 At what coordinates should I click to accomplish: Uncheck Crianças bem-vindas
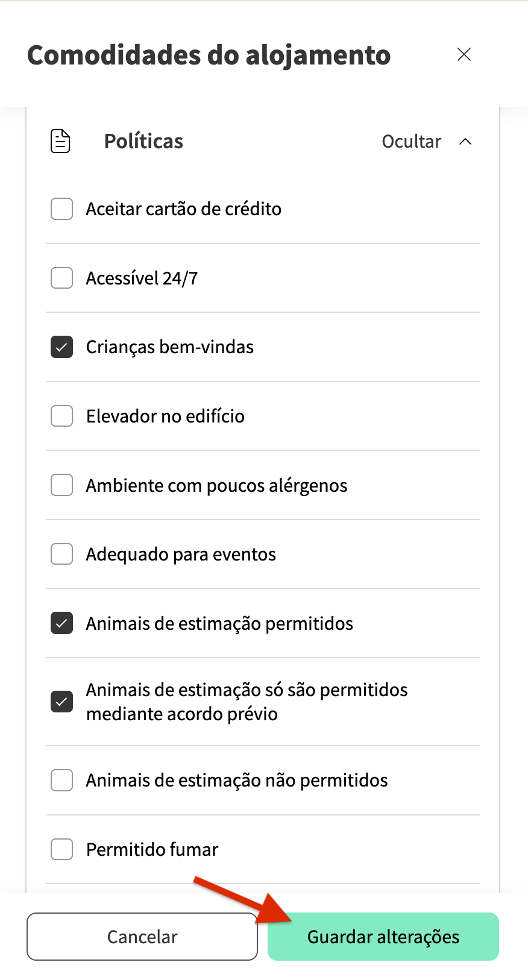pos(62,347)
